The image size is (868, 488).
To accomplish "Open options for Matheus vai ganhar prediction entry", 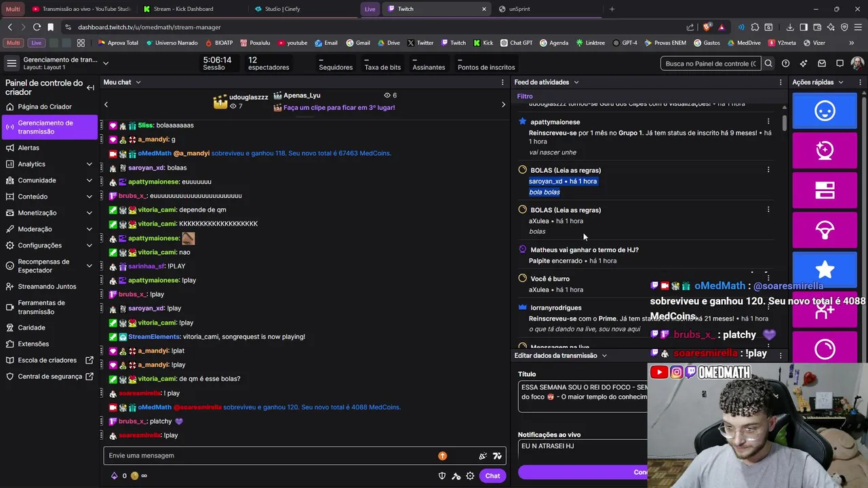I will pos(768,249).
